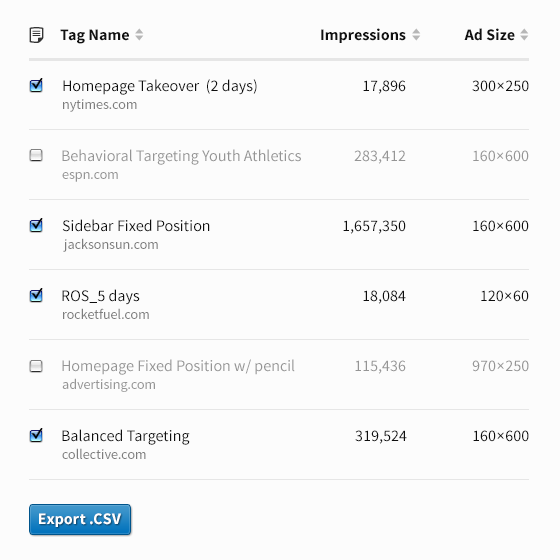
Task: Open the advertising.com site link
Action: click(109, 385)
